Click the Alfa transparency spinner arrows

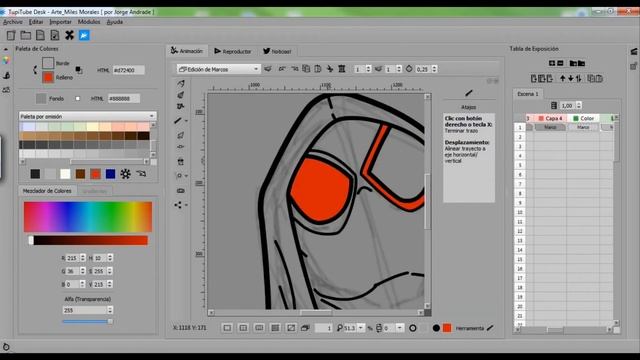coord(110,310)
